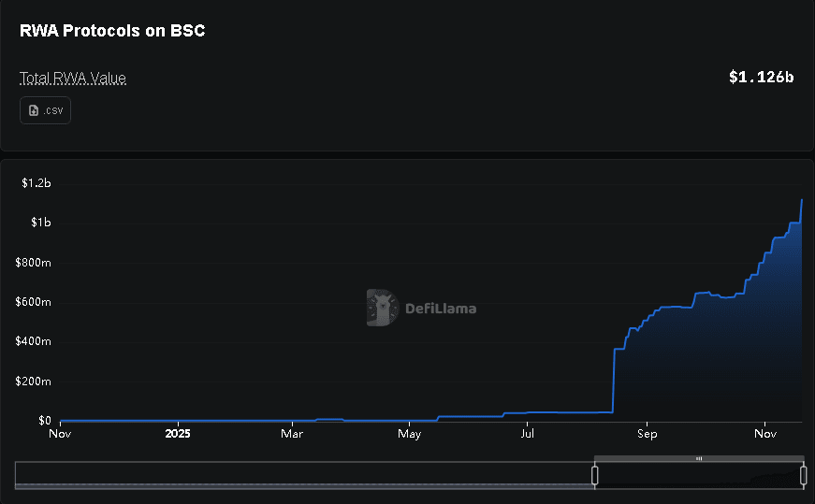Click the left handle of the range slider
This screenshot has height=504, width=815.
pos(595,475)
